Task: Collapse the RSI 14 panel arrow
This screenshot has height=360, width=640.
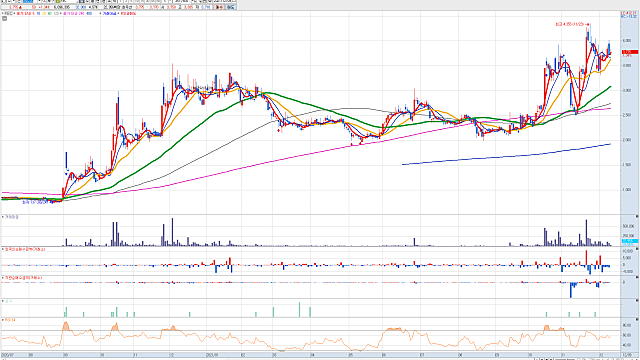Action: [x=3, y=320]
